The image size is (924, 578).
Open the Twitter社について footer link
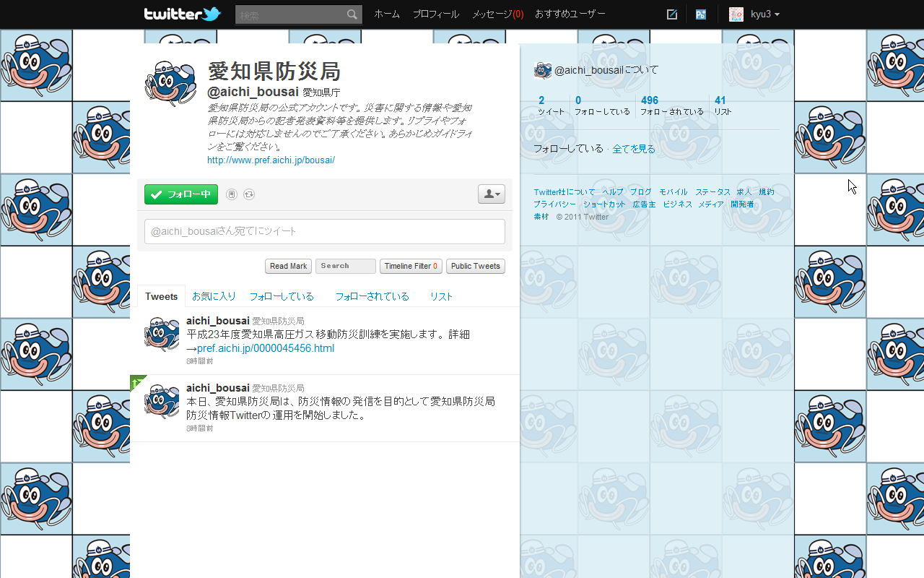[565, 192]
